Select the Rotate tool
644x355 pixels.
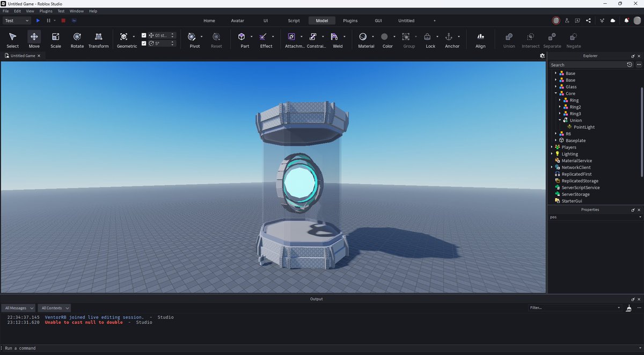tap(77, 38)
